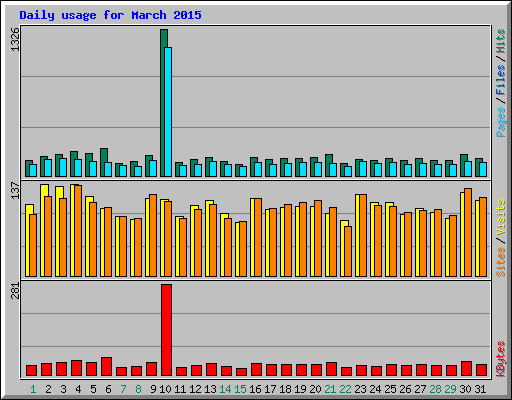Click day 14 on the bottom axis
The height and width of the screenshot is (400, 512).
point(225,389)
